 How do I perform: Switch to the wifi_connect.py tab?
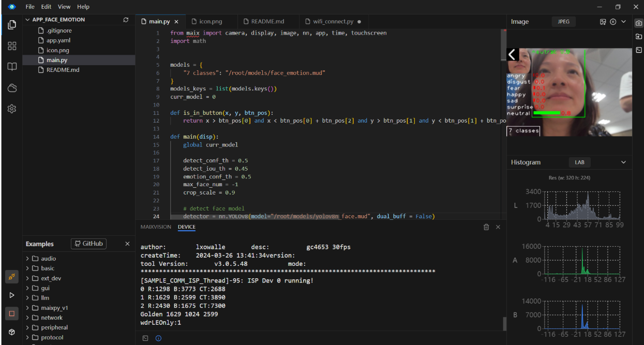pyautogui.click(x=333, y=22)
